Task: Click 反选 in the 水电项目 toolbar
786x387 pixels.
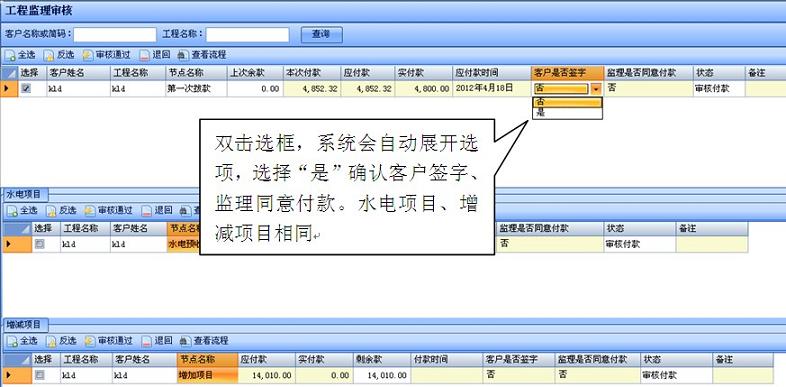Action: tap(62, 211)
